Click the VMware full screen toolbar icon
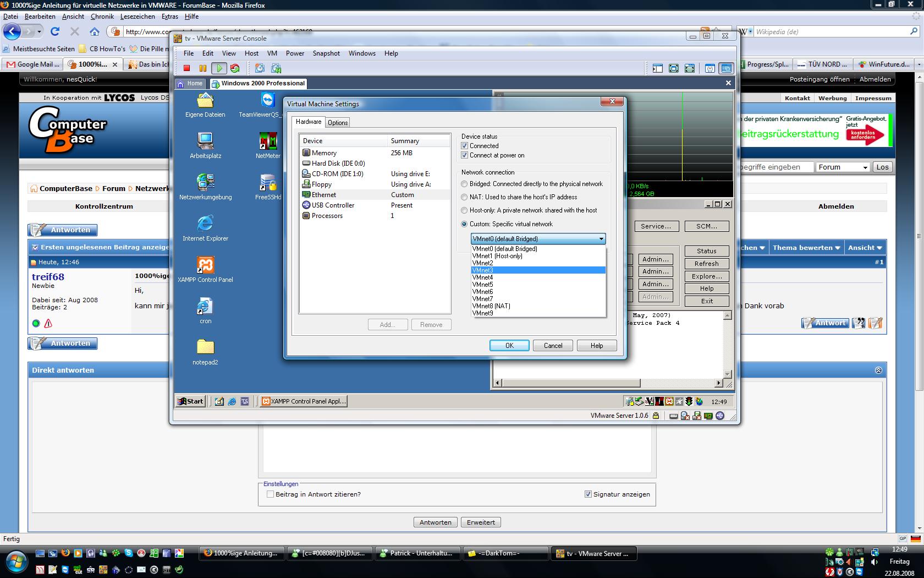Viewport: 924px width, 578px height. (674, 68)
